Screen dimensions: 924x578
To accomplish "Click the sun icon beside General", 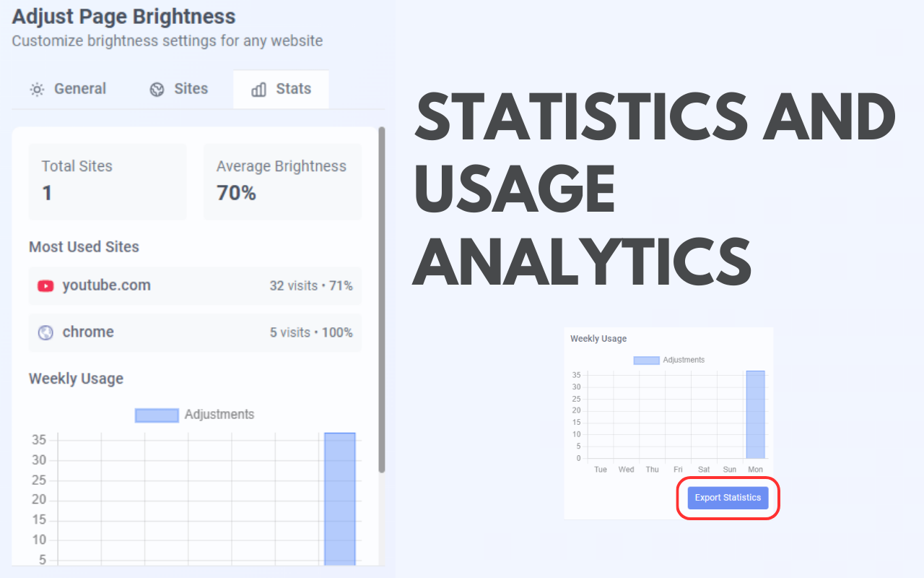I will click(x=37, y=90).
